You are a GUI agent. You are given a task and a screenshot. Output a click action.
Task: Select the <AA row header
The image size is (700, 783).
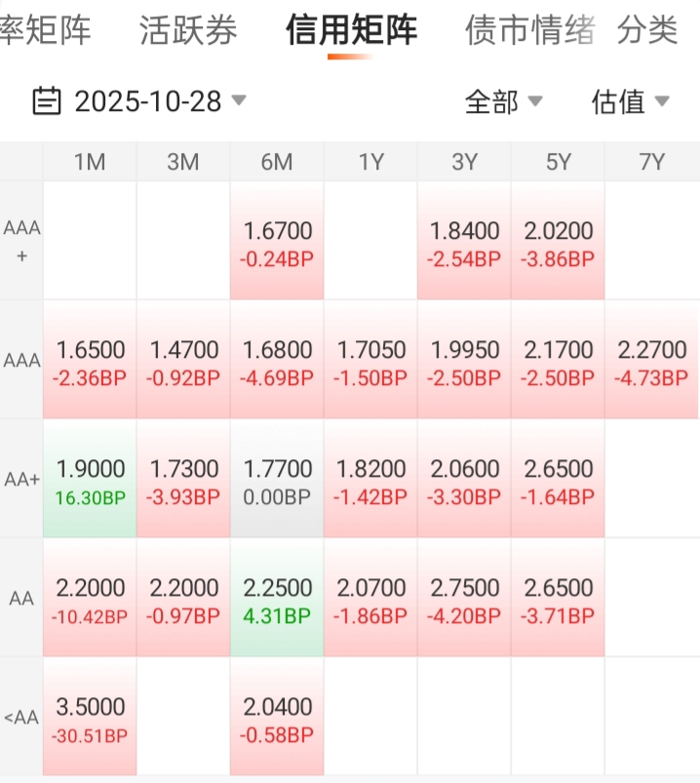pos(21,718)
